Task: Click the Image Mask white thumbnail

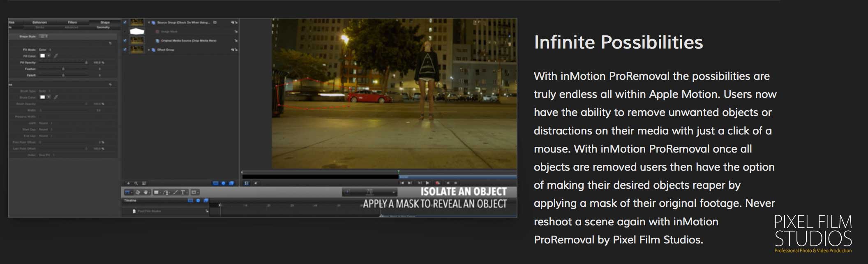Action: pos(137,32)
